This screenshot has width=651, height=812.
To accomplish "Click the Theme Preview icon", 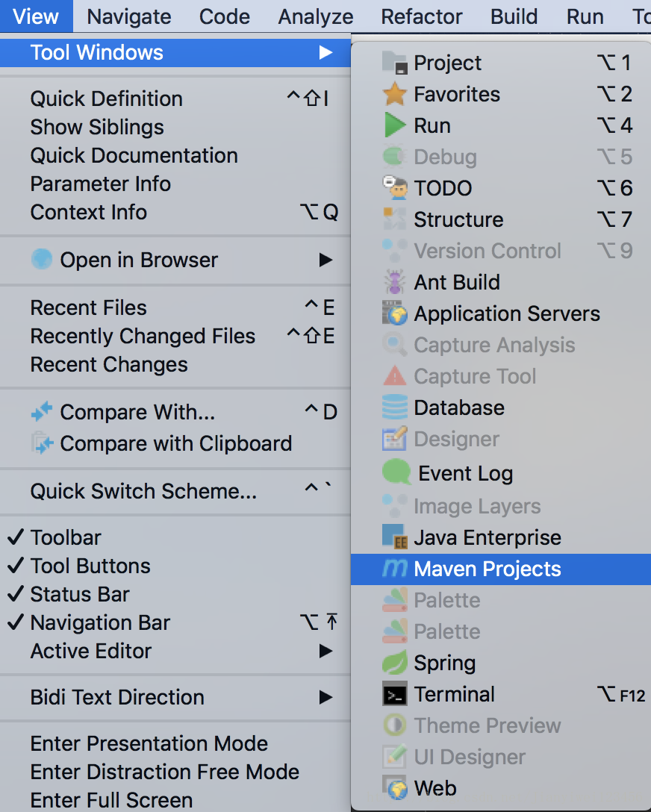I will click(395, 725).
